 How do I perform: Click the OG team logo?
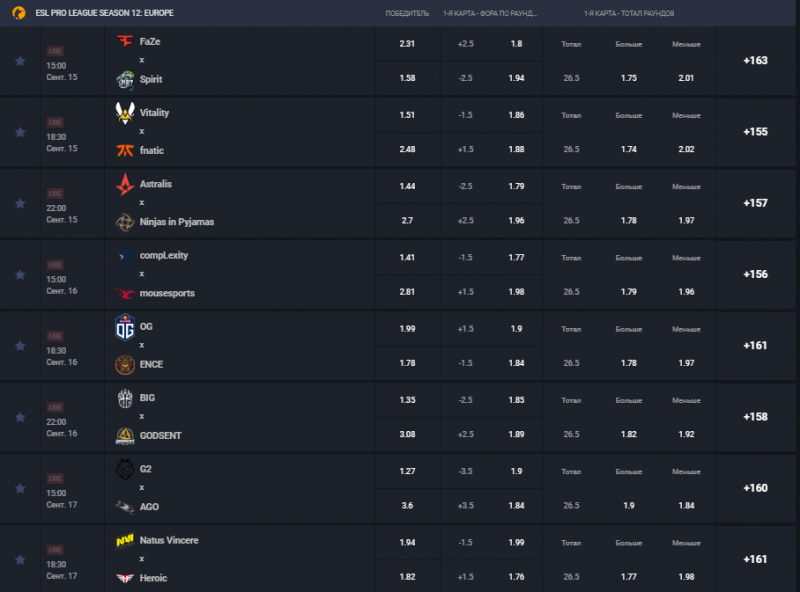click(x=125, y=327)
